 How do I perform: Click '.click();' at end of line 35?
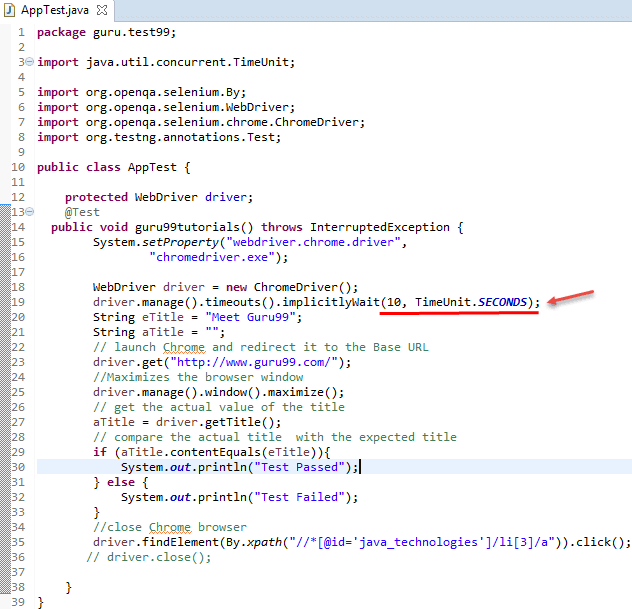(601, 542)
